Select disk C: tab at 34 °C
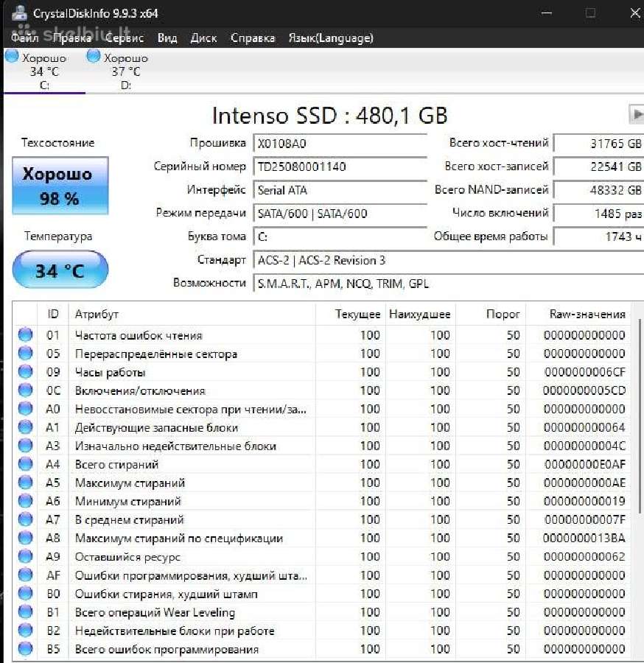Viewport: 644px width, 663px height. (x=44, y=71)
